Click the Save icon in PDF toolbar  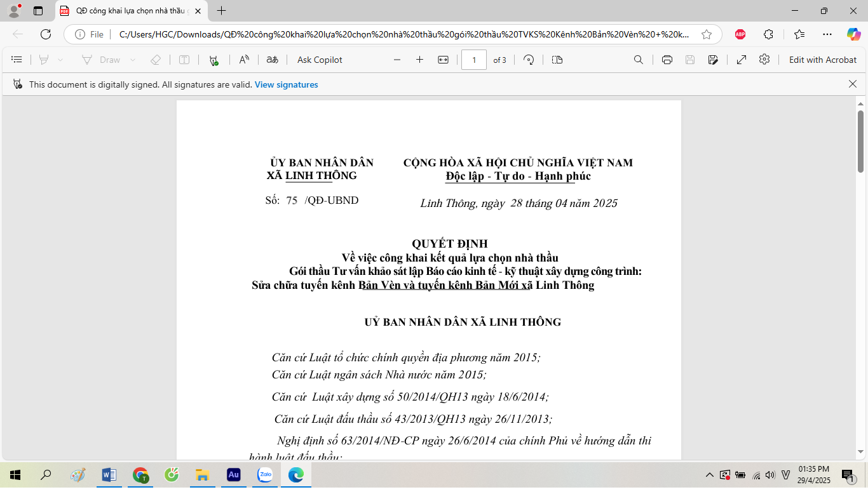pyautogui.click(x=690, y=60)
